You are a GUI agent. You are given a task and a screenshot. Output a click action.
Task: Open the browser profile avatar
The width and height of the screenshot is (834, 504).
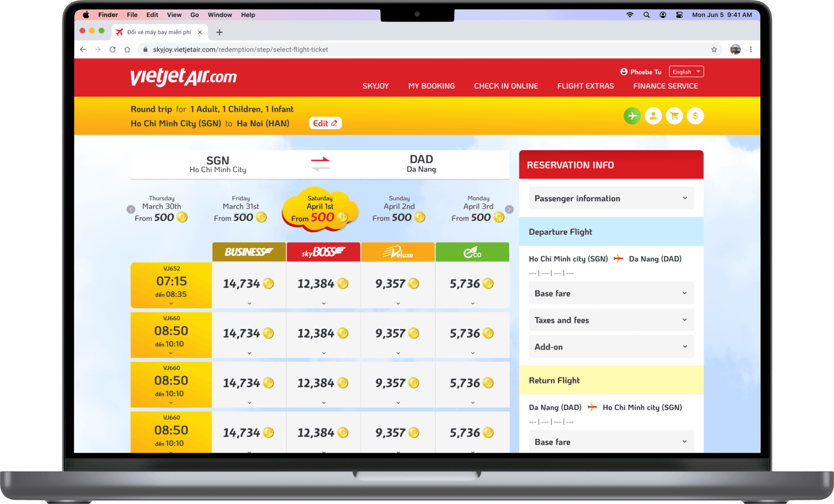(735, 49)
